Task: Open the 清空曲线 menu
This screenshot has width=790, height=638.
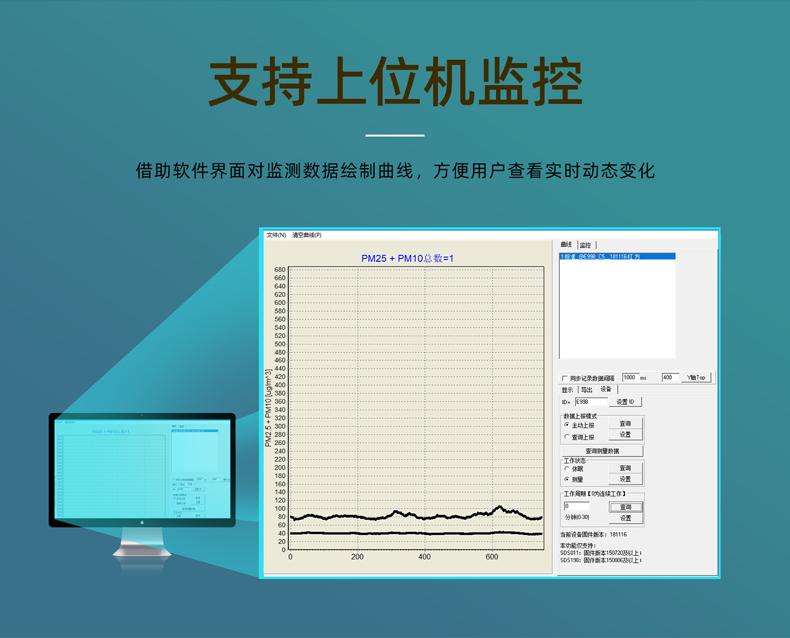Action: tap(307, 235)
